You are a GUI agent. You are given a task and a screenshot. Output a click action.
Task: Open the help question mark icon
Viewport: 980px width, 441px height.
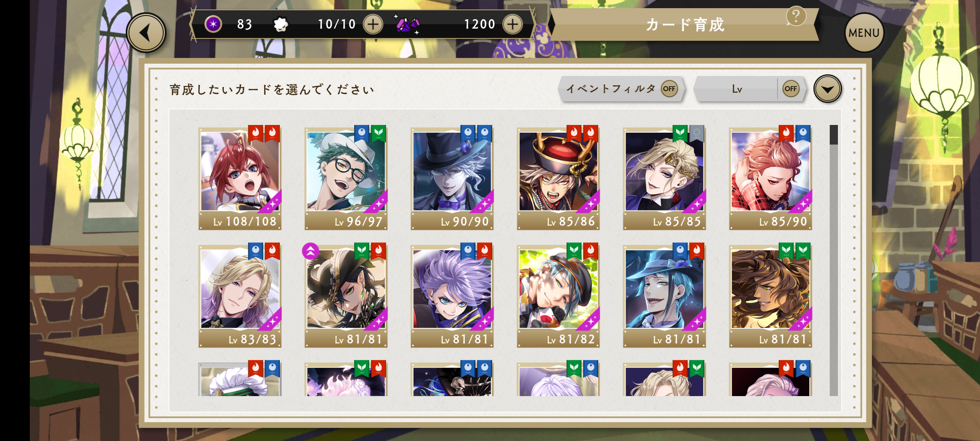[796, 16]
